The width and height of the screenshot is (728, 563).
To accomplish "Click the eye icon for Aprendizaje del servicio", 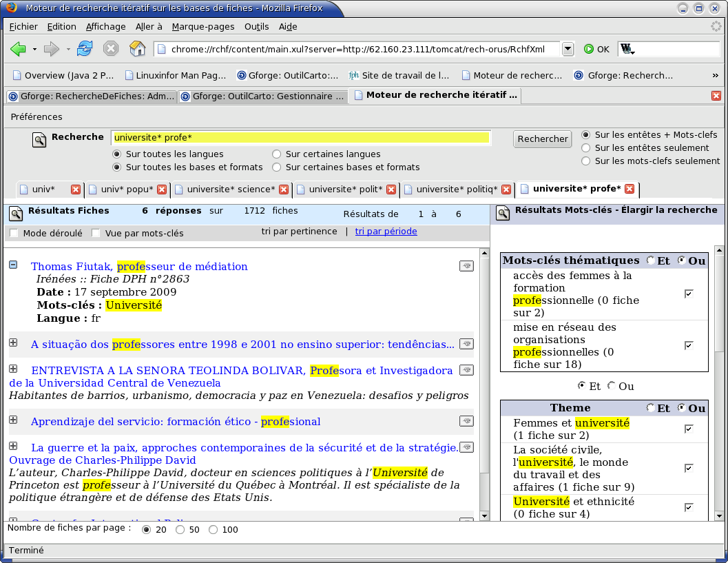I will pyautogui.click(x=466, y=421).
